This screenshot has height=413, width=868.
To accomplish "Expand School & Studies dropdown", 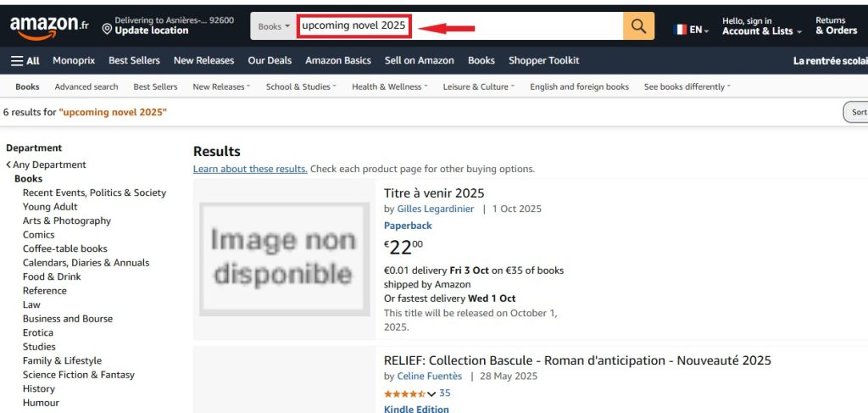I will click(x=301, y=87).
